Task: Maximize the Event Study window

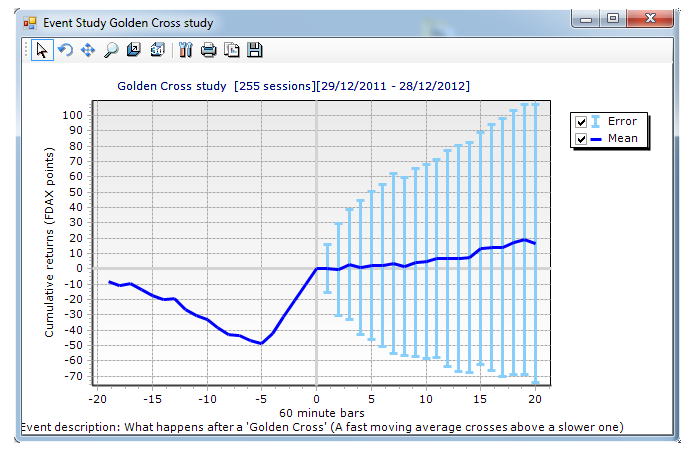Action: point(613,19)
